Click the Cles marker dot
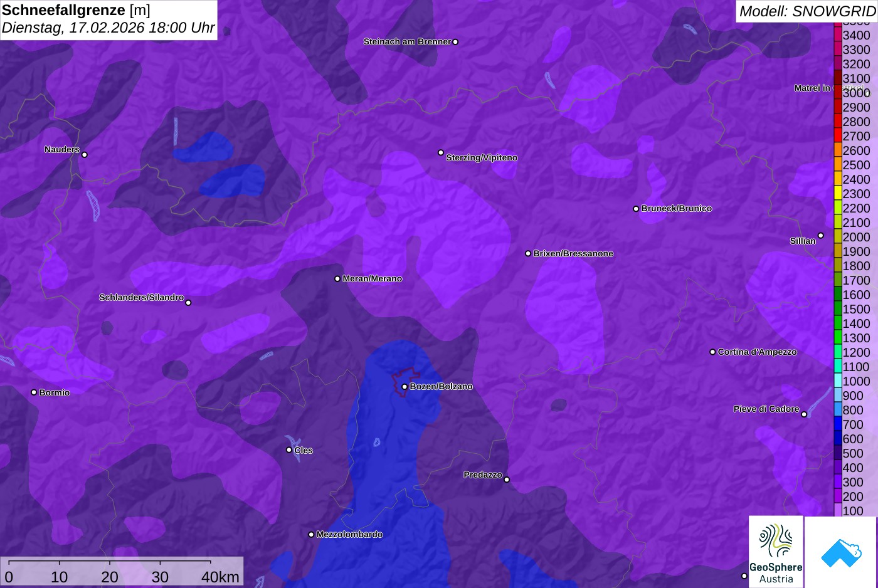Image resolution: width=878 pixels, height=588 pixels. point(289,449)
